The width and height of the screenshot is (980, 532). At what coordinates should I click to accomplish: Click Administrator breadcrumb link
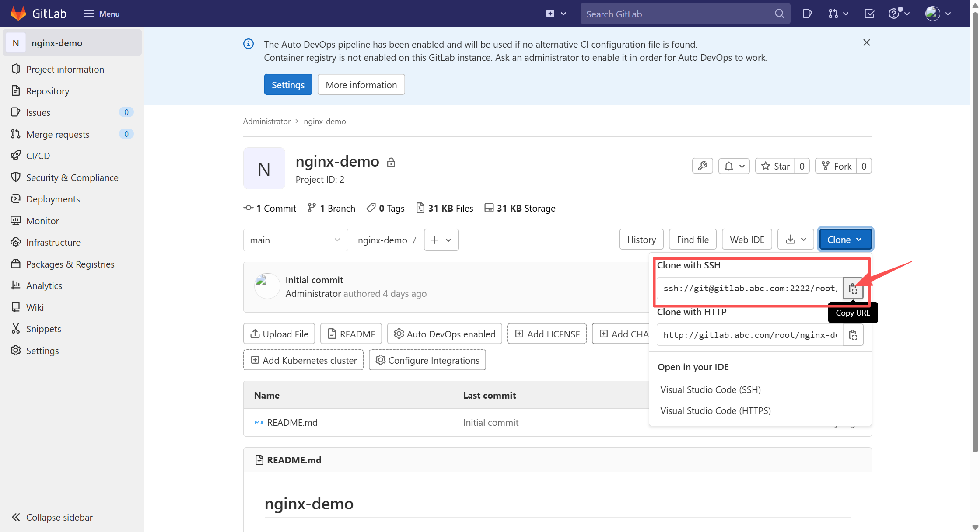[266, 121]
